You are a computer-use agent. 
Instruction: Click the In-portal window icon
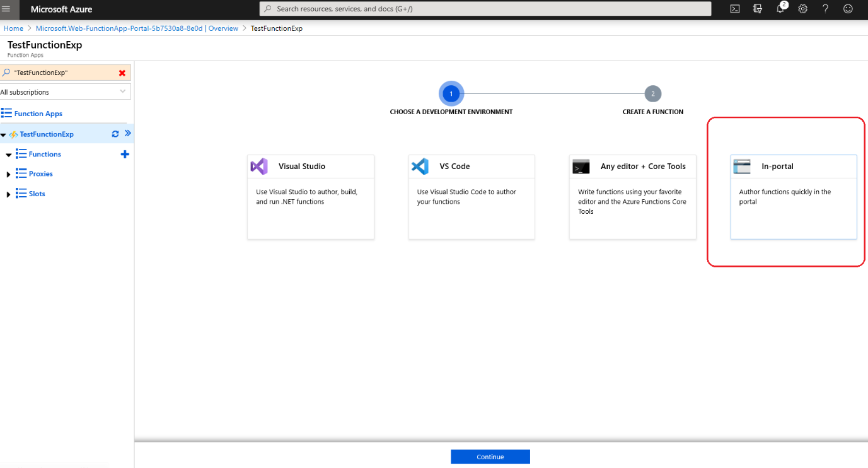(742, 167)
